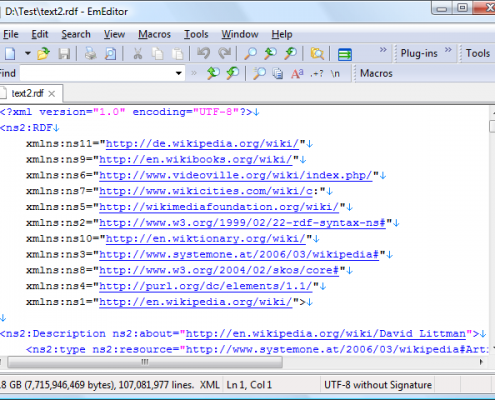Open the New file type dropdown arrow
495x400 pixels.
[x=28, y=53]
